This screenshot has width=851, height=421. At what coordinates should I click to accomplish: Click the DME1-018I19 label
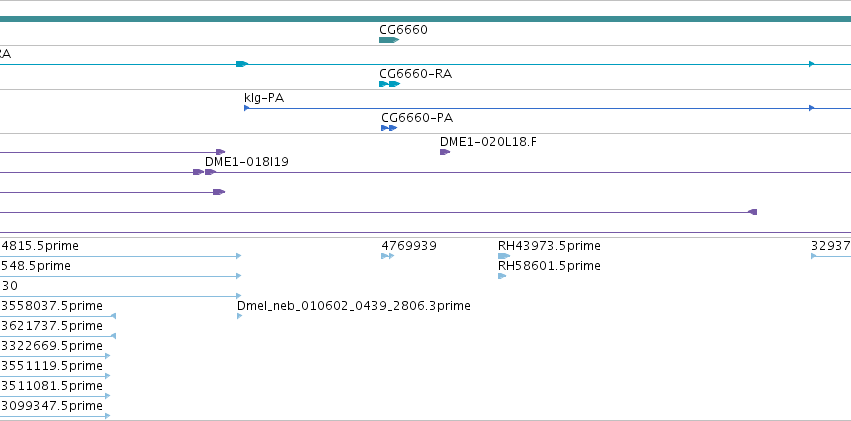(246, 162)
